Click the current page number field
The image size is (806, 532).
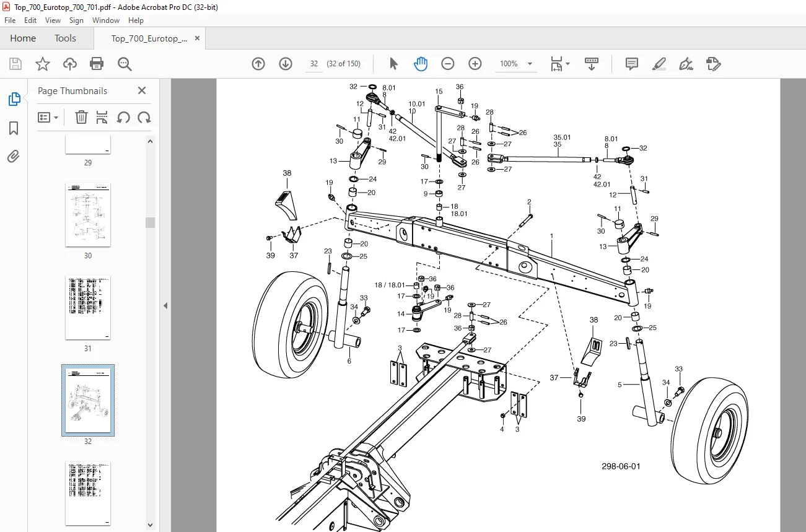pyautogui.click(x=314, y=64)
